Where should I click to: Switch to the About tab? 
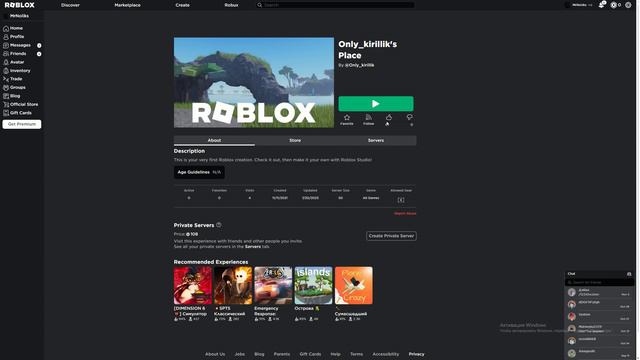pos(214,140)
